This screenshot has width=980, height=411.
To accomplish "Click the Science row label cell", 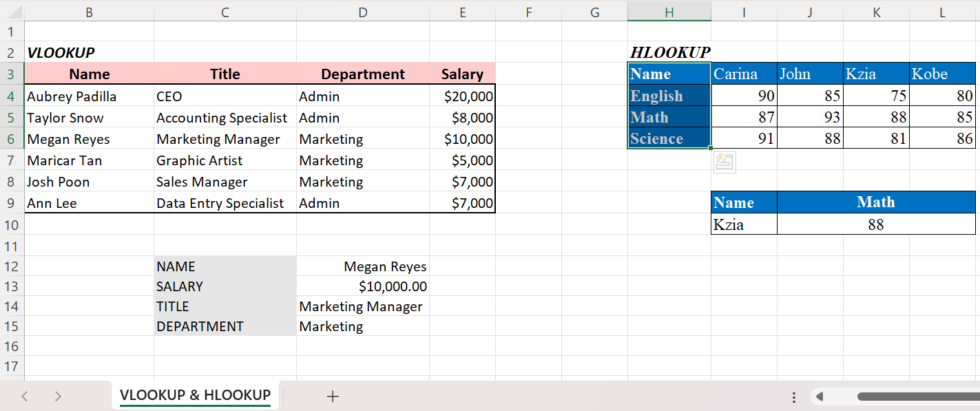I will tap(669, 138).
